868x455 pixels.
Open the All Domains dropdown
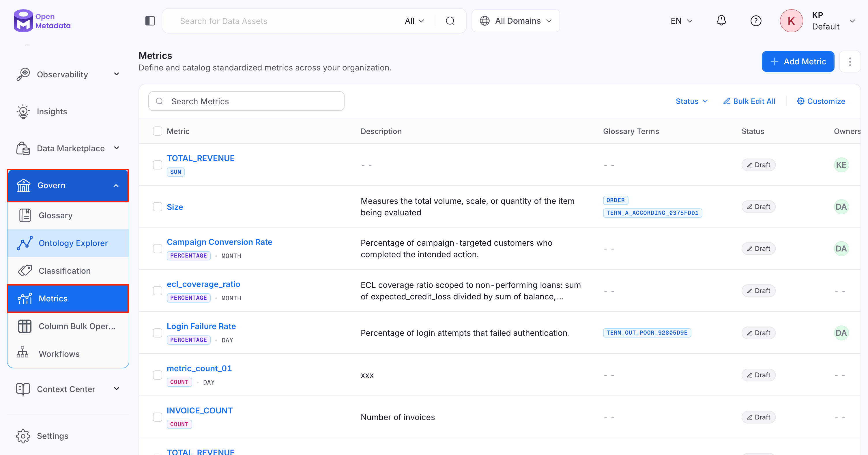coord(516,21)
